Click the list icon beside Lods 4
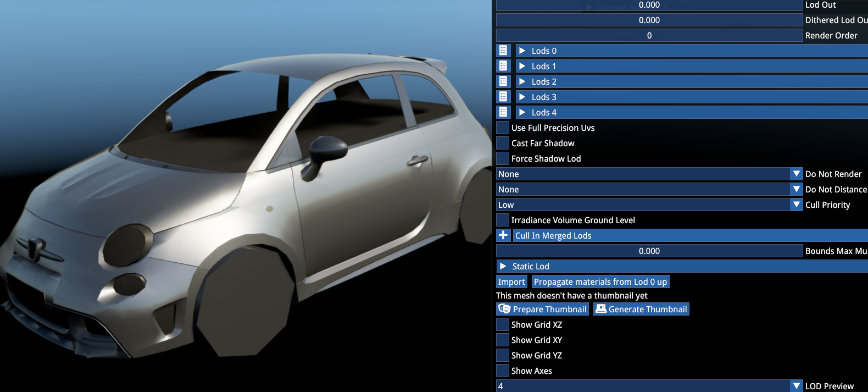Image resolution: width=868 pixels, height=392 pixels. click(503, 112)
